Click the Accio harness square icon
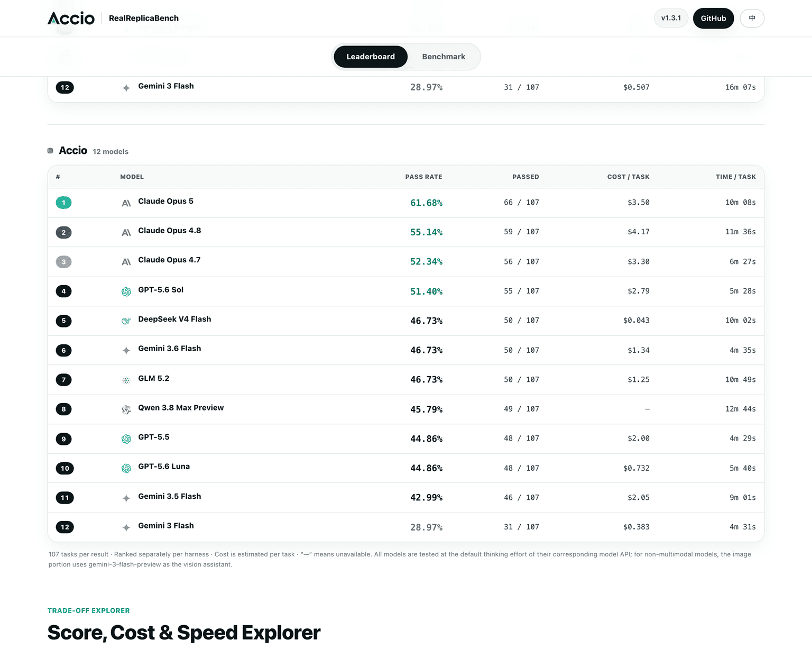812x649 pixels. (50, 151)
